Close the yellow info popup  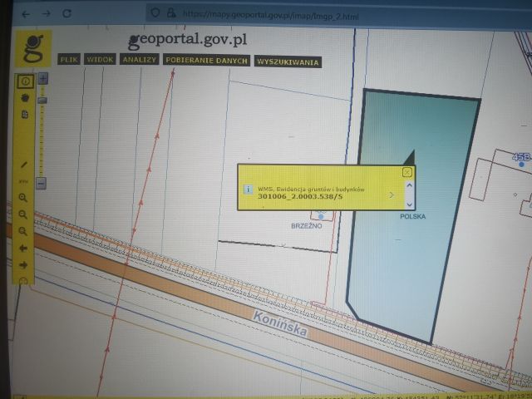pyautogui.click(x=407, y=172)
